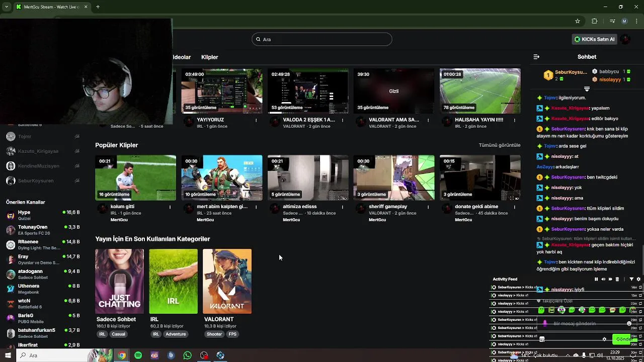Open the IRL category card
This screenshot has width=644, height=362.
pos(173,281)
